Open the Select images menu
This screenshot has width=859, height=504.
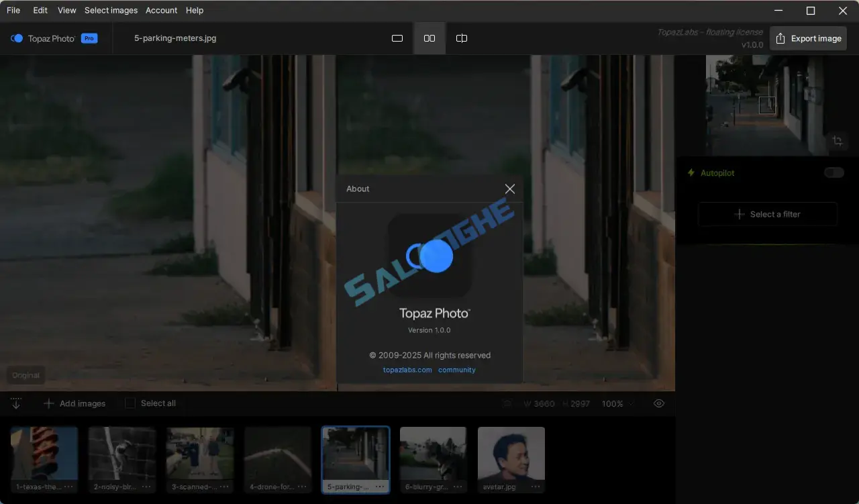(x=111, y=10)
